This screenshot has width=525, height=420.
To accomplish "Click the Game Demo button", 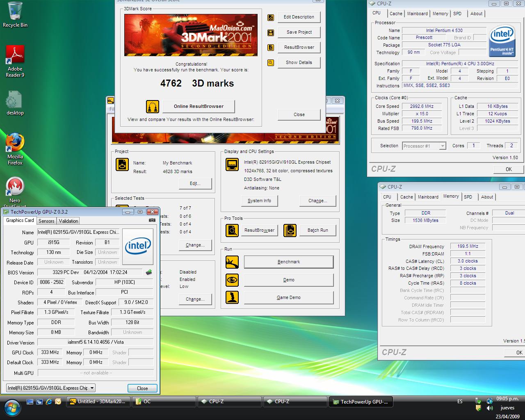I will (289, 298).
